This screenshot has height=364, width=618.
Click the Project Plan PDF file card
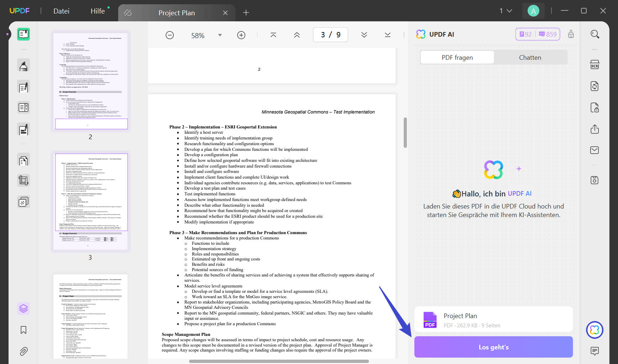point(493,320)
